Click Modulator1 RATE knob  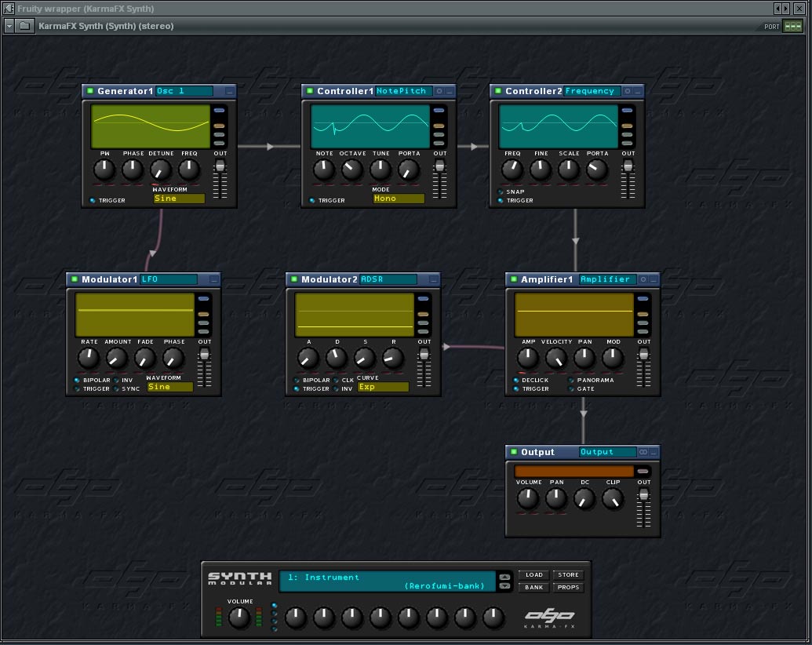pos(89,359)
